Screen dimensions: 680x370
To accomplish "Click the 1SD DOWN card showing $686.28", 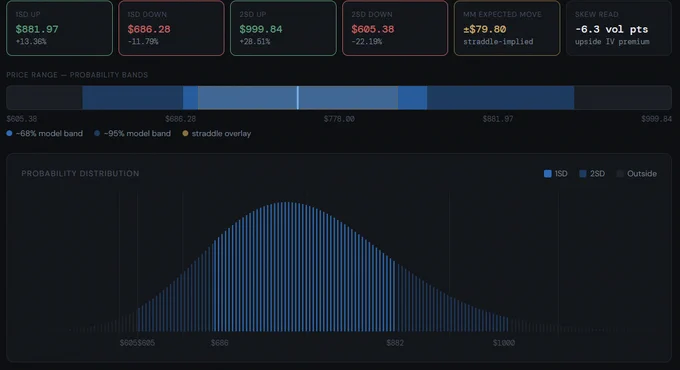I will [x=171, y=28].
